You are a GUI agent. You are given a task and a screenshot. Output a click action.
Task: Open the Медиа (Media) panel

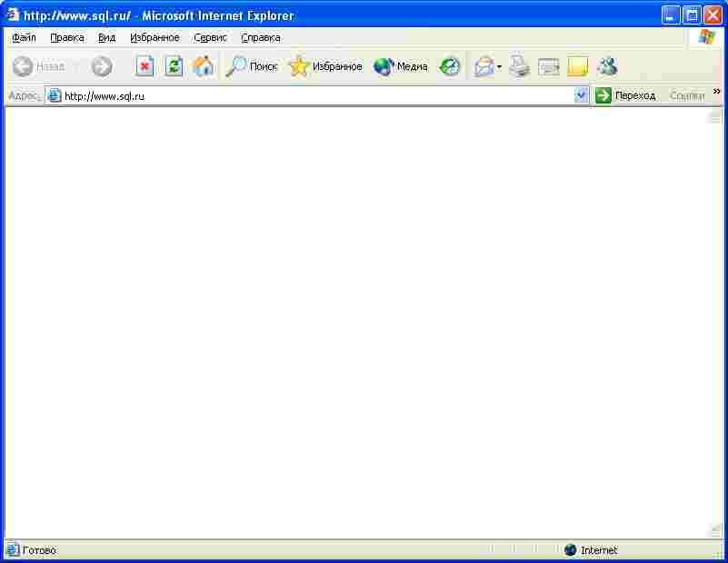[x=401, y=66]
